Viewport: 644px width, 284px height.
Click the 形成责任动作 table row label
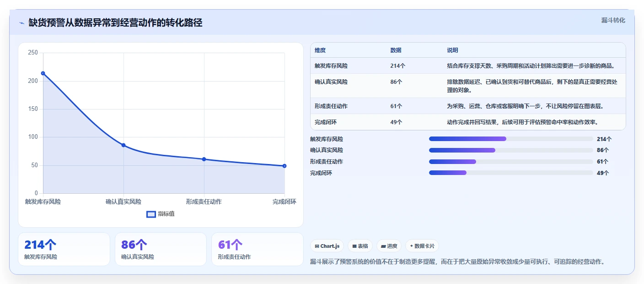(x=331, y=106)
